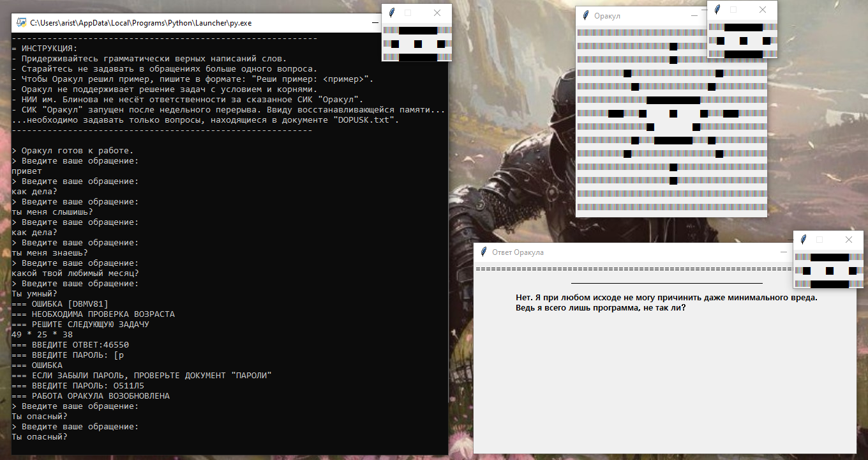Click the Python launcher icon in console title bar
The width and height of the screenshot is (868, 460).
click(x=21, y=23)
